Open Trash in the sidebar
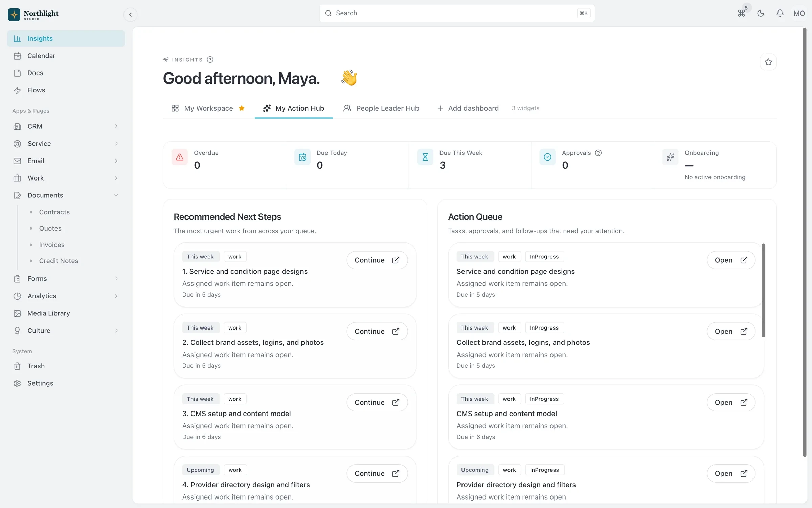Viewport: 812px width, 508px height. tap(66, 366)
